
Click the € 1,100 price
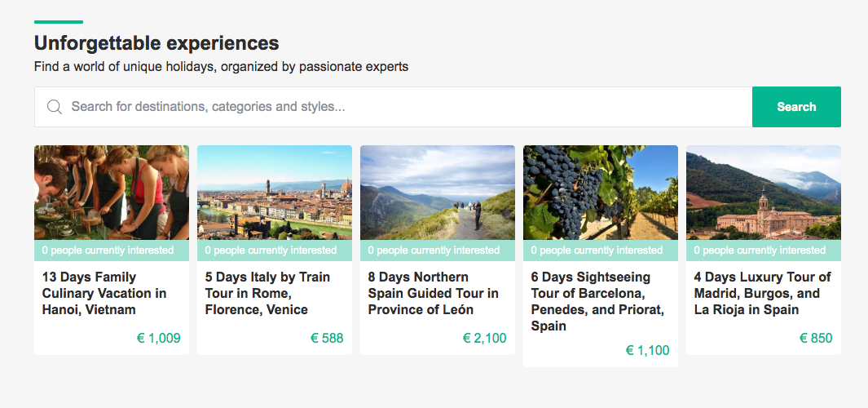pyautogui.click(x=647, y=350)
